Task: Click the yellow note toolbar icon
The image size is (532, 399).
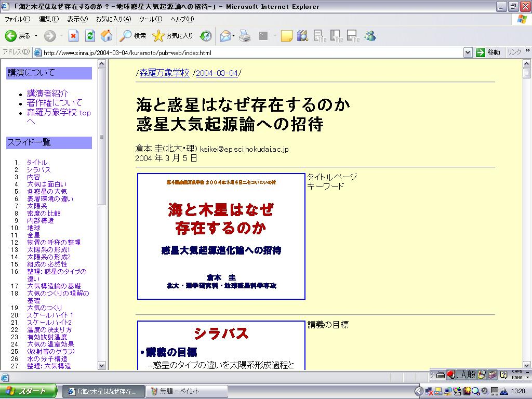Action: 286,36
